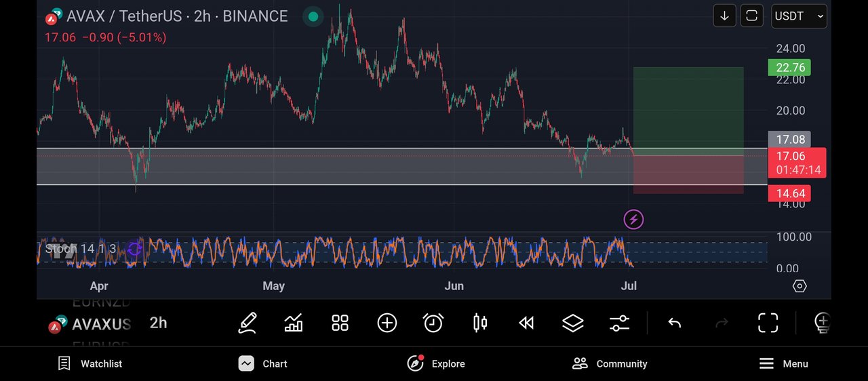Go to the Community tab
Viewport: 868px width, 381px height.
610,364
